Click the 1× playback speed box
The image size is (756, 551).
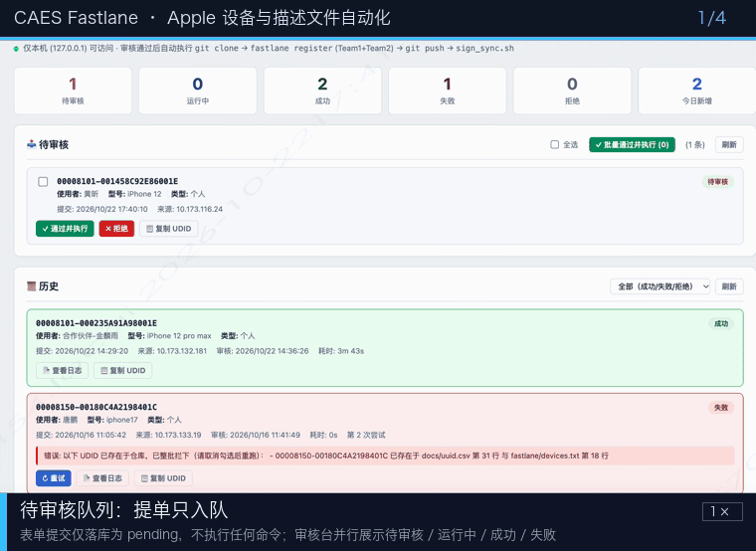(722, 511)
